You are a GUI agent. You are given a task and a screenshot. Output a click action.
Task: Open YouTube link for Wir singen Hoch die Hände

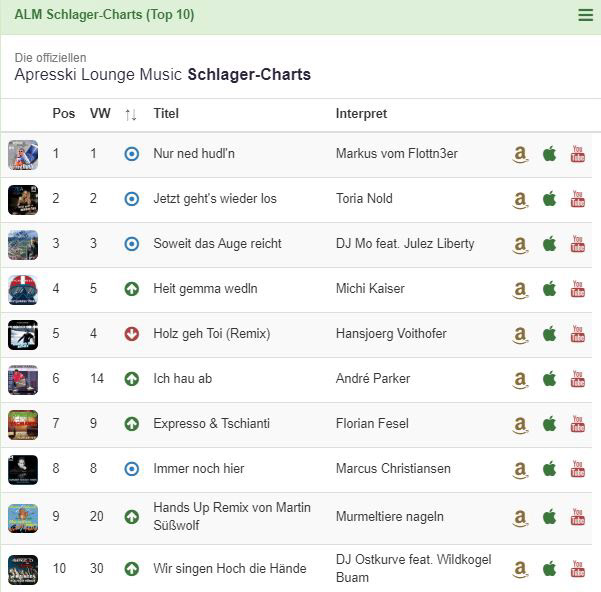pyautogui.click(x=577, y=569)
